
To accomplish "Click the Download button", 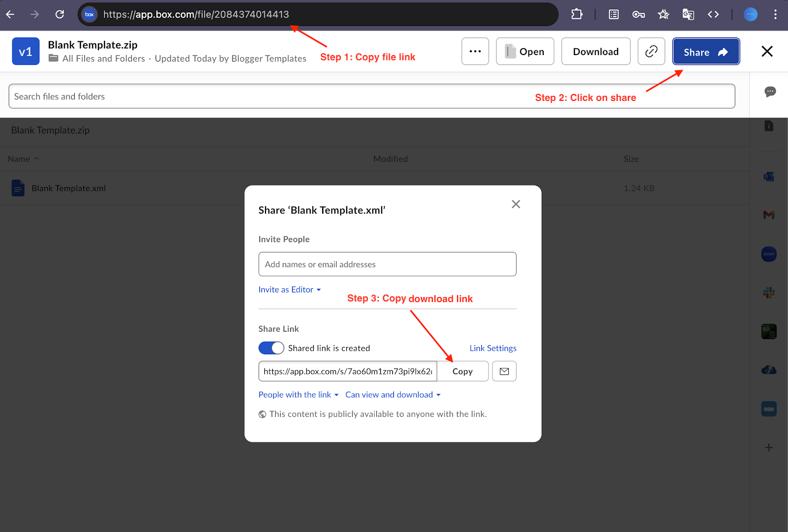I will 596,51.
